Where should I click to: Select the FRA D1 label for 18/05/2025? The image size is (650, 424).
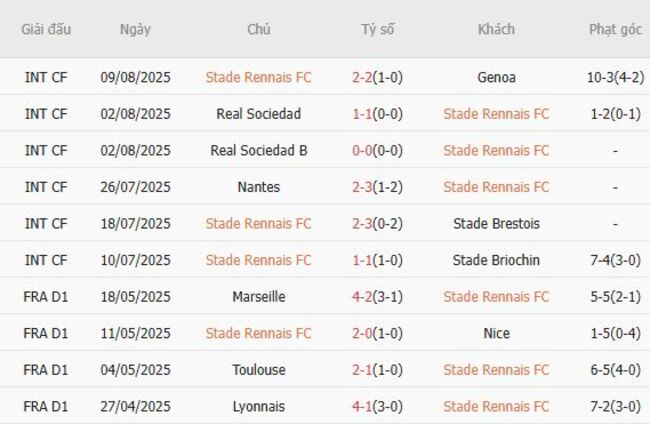[x=46, y=296]
